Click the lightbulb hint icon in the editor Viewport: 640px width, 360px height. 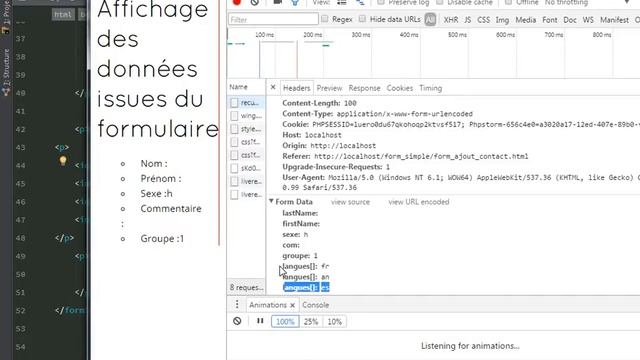point(63,161)
